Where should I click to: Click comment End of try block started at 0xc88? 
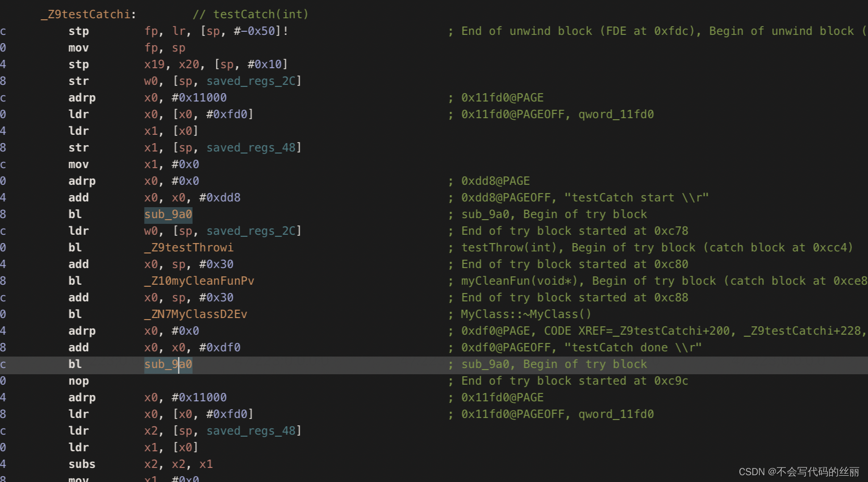(x=575, y=298)
